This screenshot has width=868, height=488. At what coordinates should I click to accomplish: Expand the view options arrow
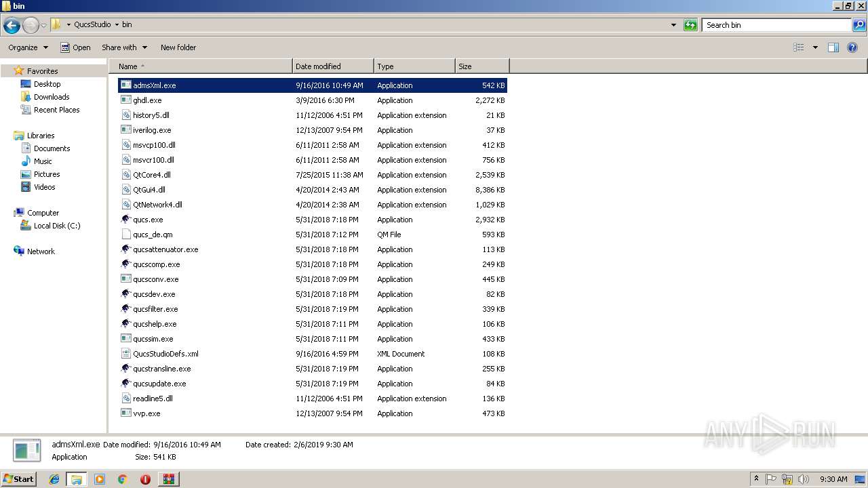815,47
